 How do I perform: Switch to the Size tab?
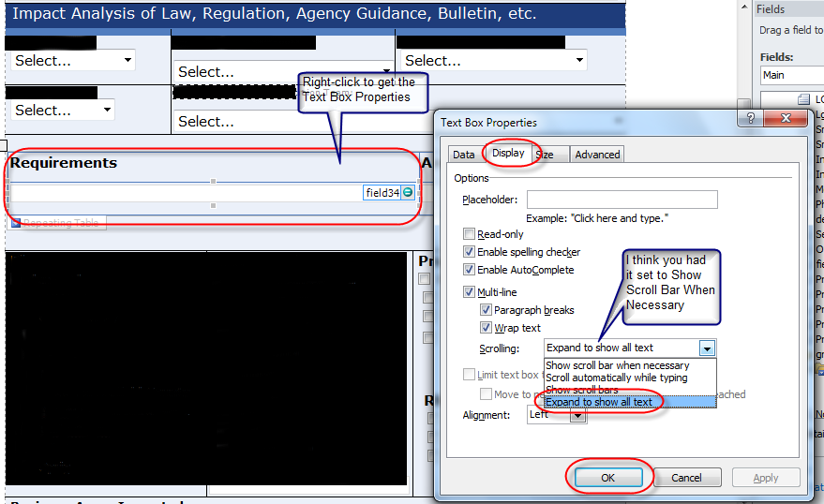(545, 155)
